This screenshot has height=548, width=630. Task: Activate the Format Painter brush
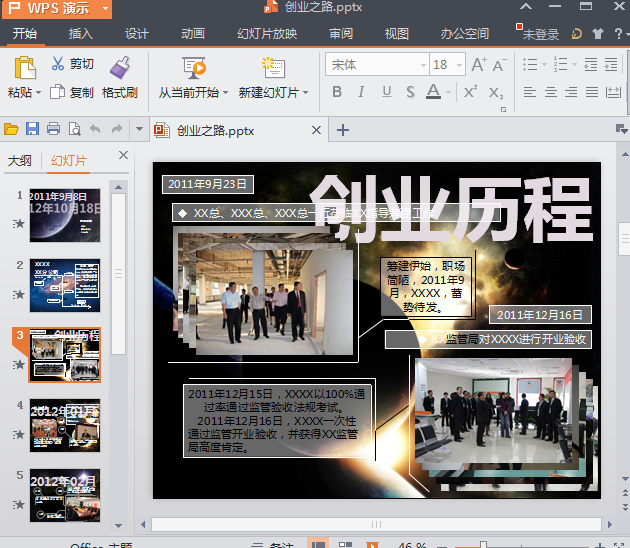[x=120, y=67]
